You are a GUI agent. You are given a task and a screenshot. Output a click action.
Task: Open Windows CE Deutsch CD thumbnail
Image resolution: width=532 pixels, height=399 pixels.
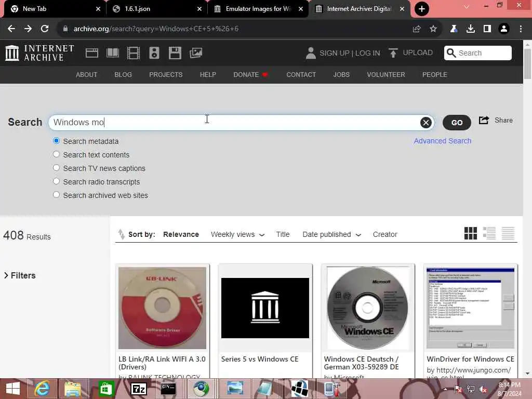[x=368, y=308]
